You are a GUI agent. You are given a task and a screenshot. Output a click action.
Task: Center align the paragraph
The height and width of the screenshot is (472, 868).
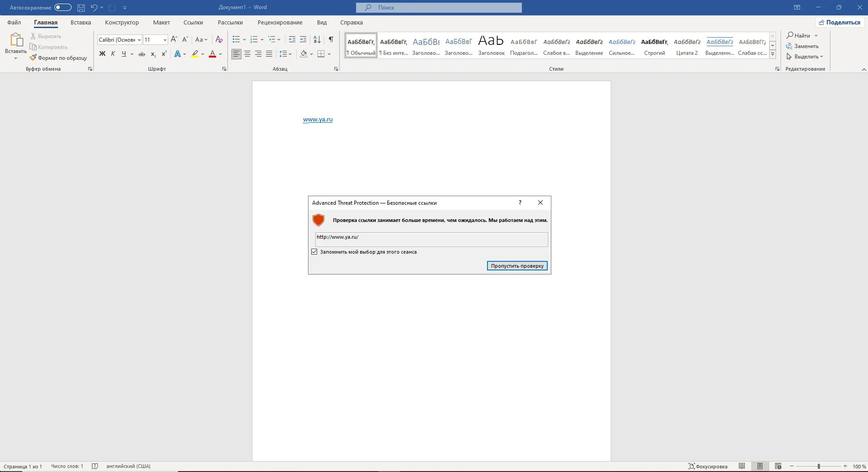coord(247,54)
